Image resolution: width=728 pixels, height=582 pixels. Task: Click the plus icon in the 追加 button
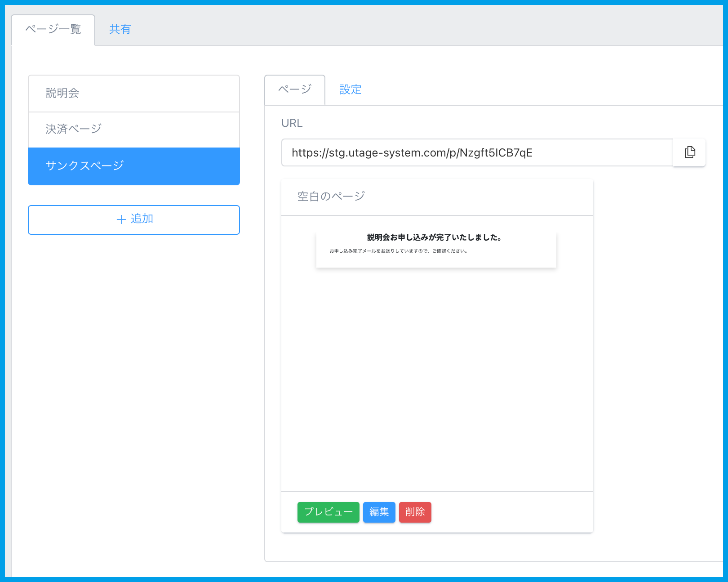pyautogui.click(x=121, y=219)
